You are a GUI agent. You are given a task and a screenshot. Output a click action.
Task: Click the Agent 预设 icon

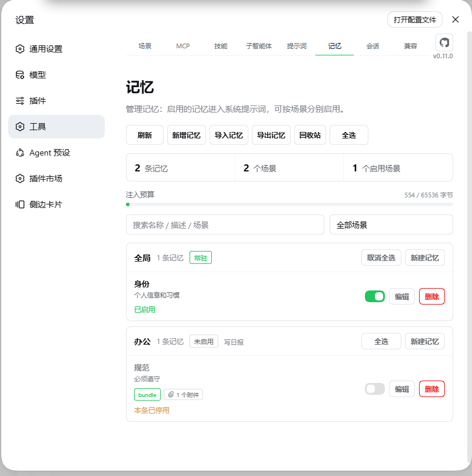pos(20,153)
